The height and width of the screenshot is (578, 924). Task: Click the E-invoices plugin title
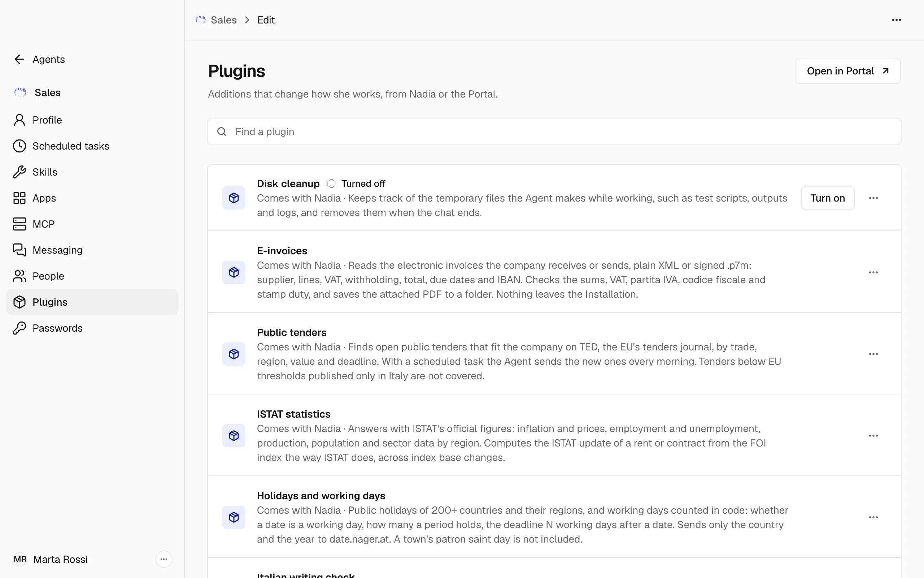click(282, 251)
